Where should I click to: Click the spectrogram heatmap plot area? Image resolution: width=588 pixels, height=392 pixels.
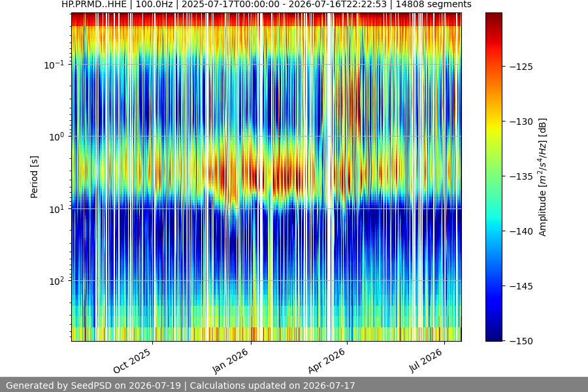pyautogui.click(x=267, y=176)
